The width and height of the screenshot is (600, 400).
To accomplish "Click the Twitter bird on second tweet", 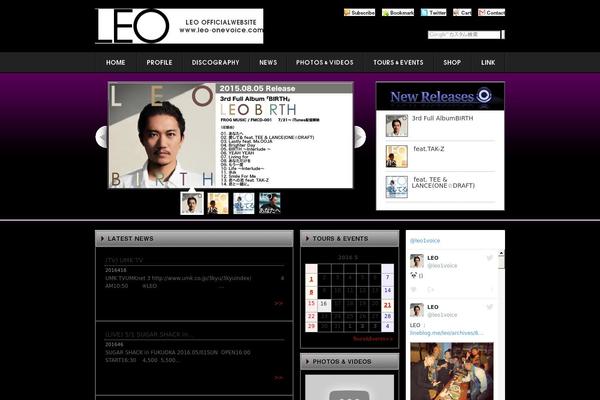I will click(489, 307).
